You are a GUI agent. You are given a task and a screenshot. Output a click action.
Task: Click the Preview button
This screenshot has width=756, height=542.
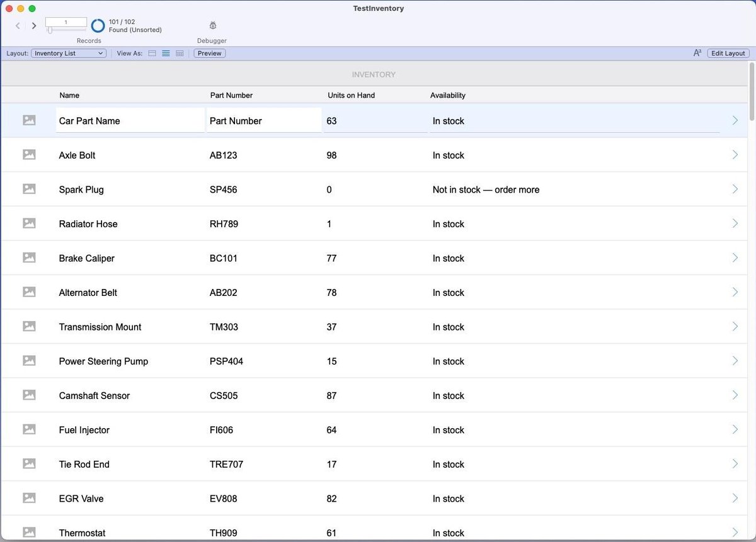coord(209,53)
